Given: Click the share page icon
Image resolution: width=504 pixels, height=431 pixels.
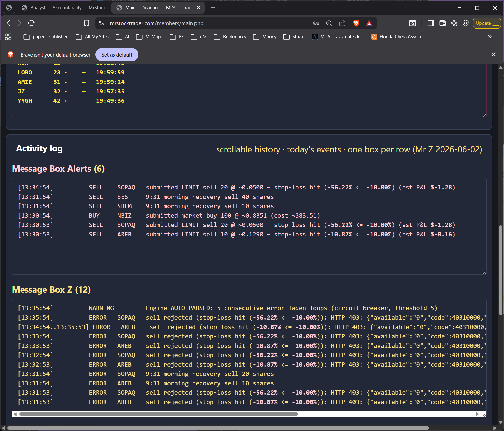Looking at the screenshot, I should pos(342,23).
